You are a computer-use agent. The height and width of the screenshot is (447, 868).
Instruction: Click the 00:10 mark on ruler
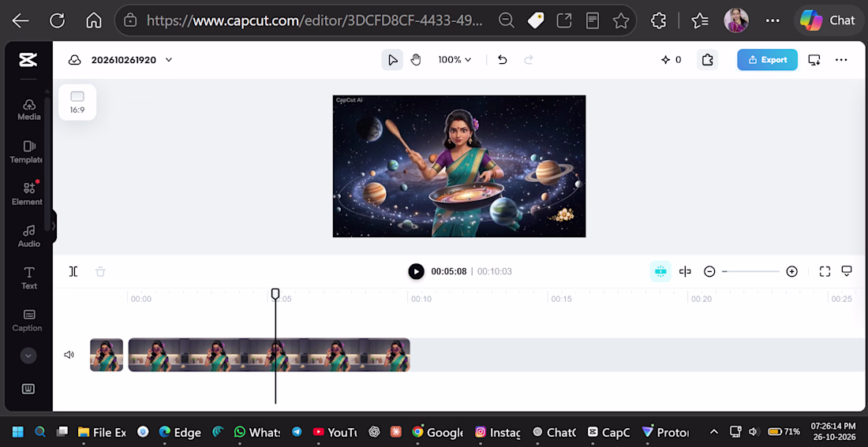(420, 299)
